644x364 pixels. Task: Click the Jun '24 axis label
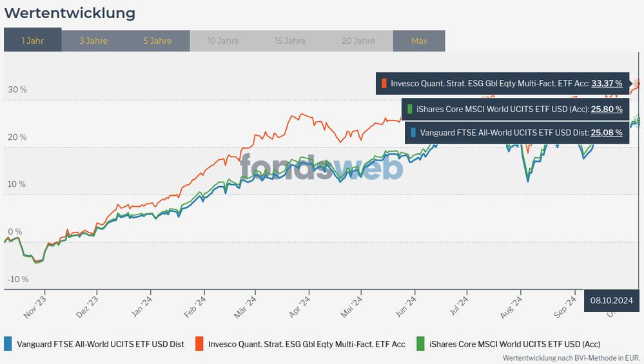pos(405,307)
